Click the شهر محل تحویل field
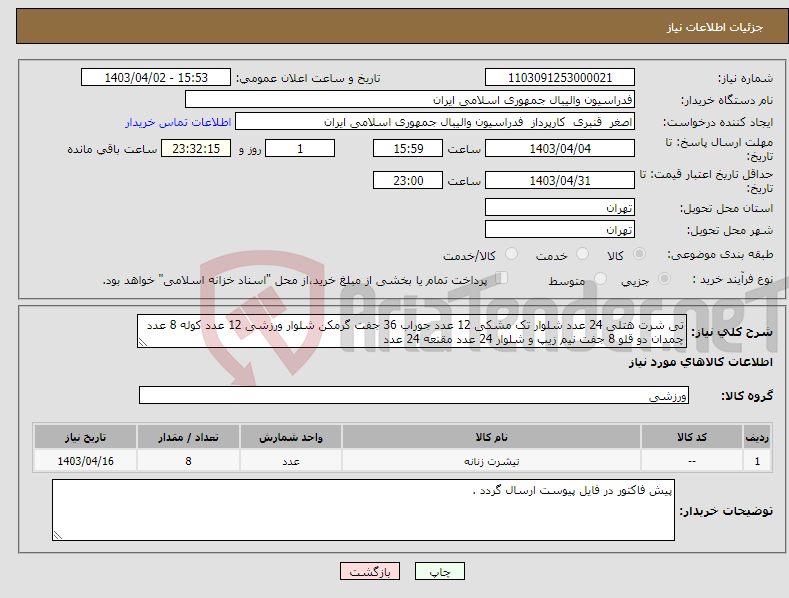The height and width of the screenshot is (598, 789). [560, 230]
